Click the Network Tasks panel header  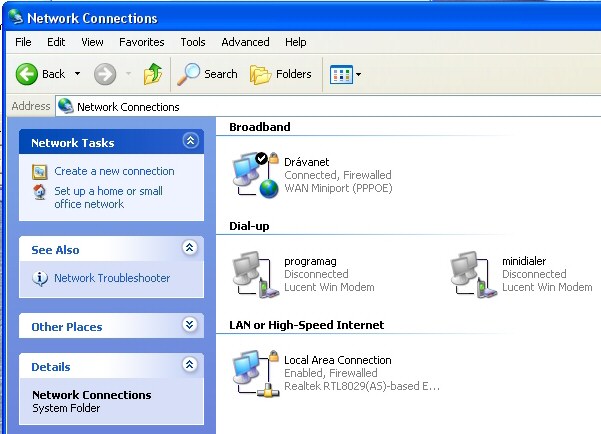111,142
